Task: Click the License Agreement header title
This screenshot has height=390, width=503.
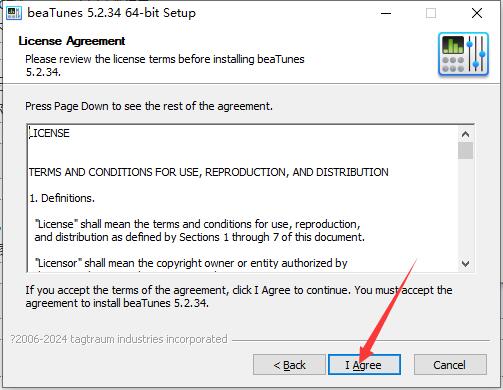Action: point(72,41)
